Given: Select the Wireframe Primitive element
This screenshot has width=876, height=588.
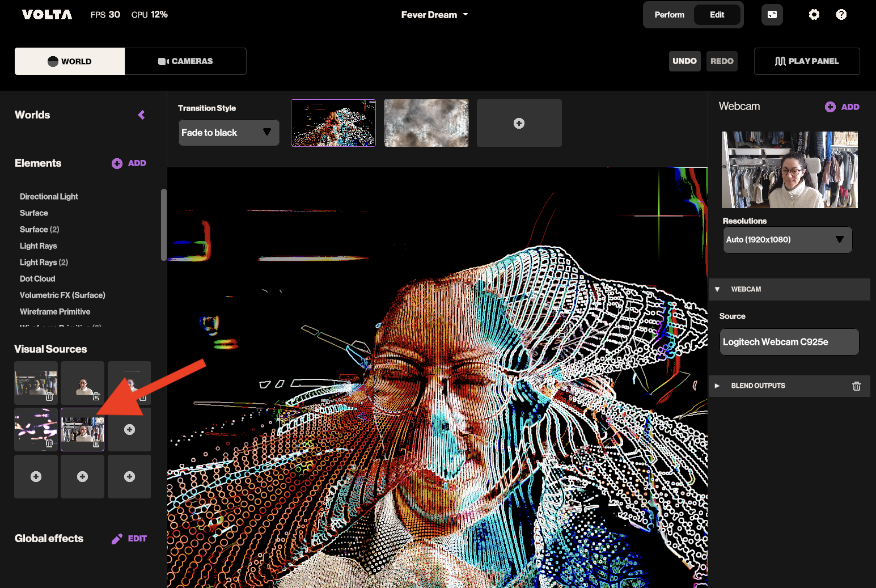Looking at the screenshot, I should tap(55, 312).
